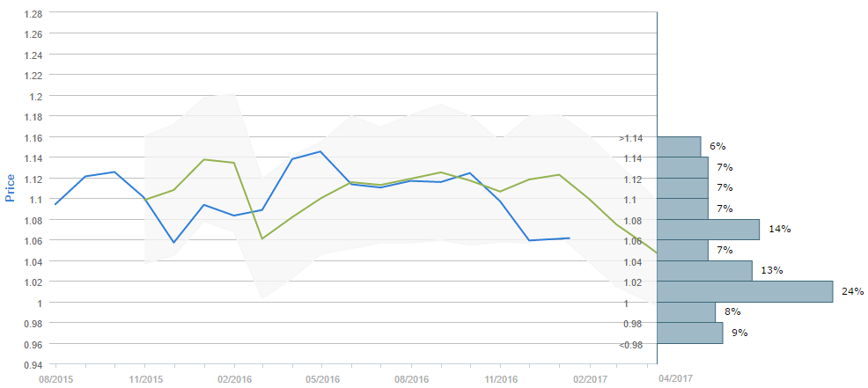Click the 13% distribution bar

click(704, 270)
